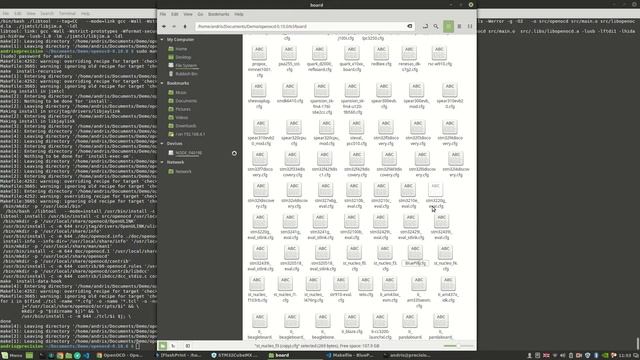Open the file search tool

pos(436,27)
